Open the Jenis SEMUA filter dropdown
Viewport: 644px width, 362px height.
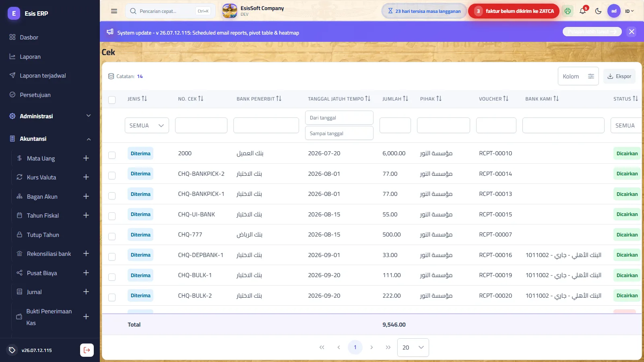(147, 125)
